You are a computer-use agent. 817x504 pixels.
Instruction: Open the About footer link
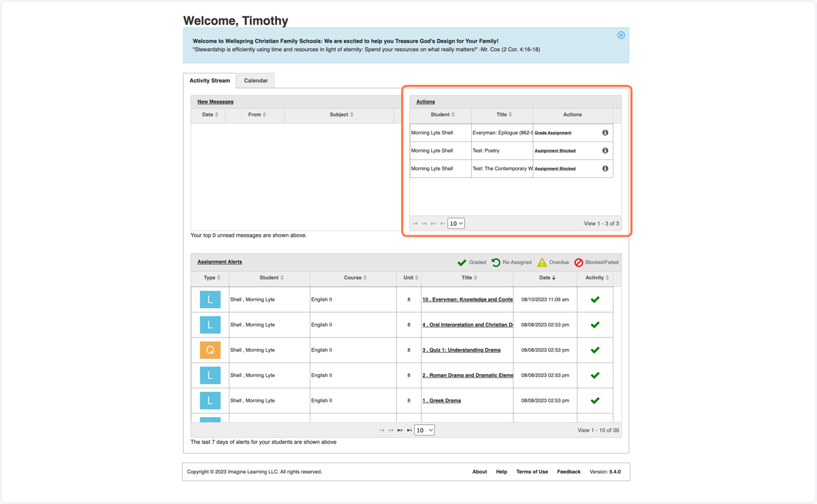(x=479, y=471)
